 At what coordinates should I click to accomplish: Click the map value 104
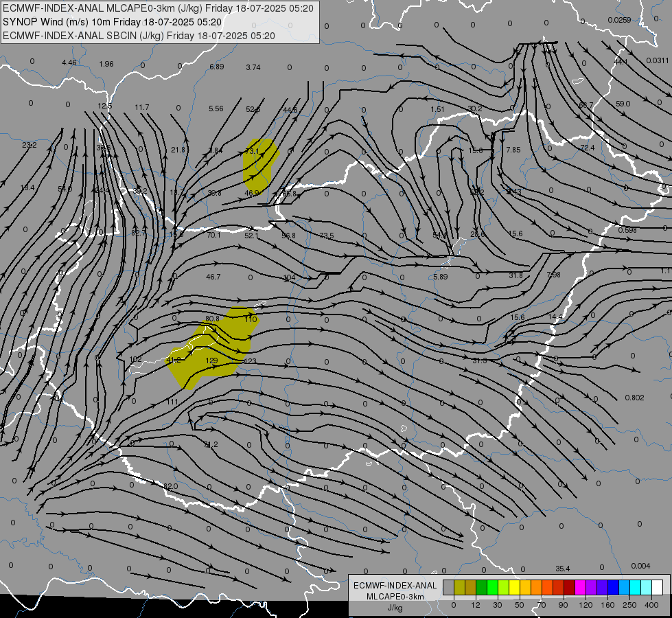(289, 278)
